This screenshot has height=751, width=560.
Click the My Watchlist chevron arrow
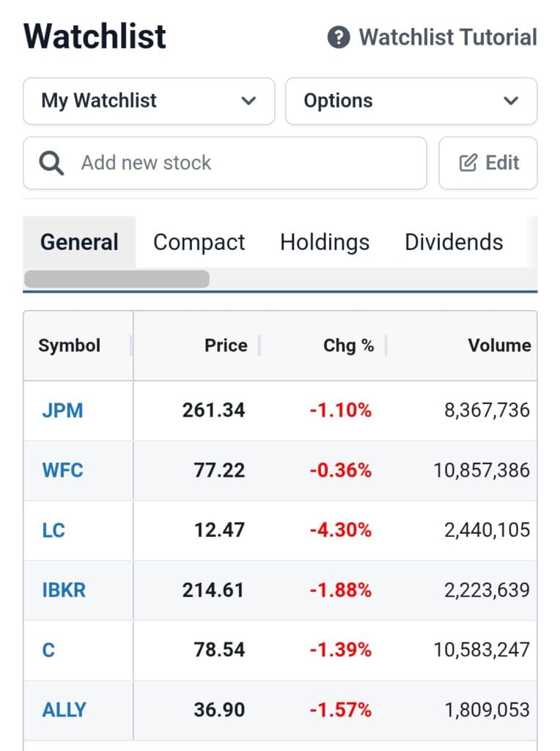coord(248,101)
